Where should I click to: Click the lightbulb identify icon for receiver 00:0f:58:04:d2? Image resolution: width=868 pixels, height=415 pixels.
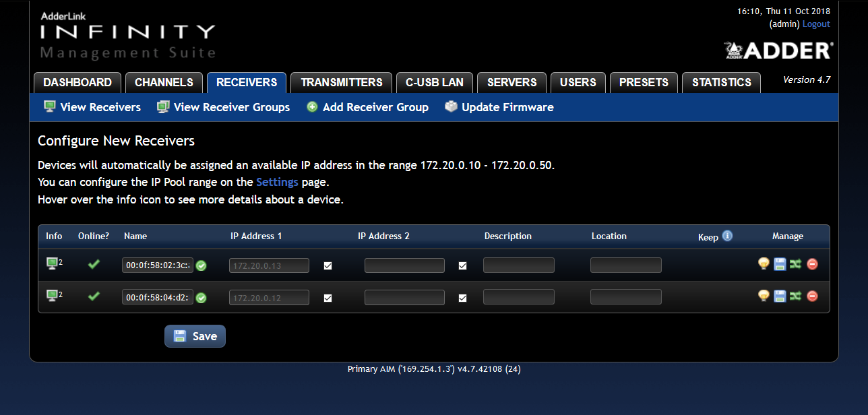[764, 296]
